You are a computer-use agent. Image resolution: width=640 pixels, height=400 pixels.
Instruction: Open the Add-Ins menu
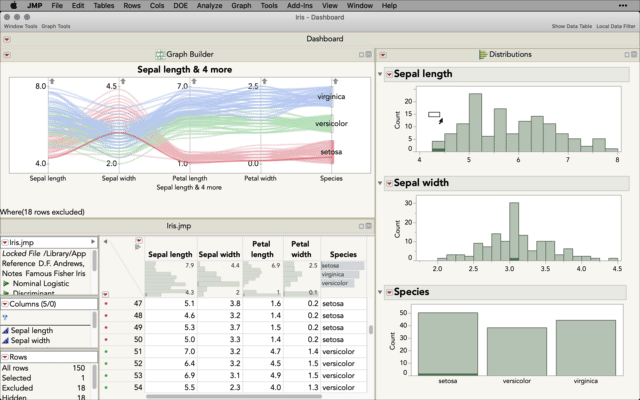pyautogui.click(x=300, y=5)
